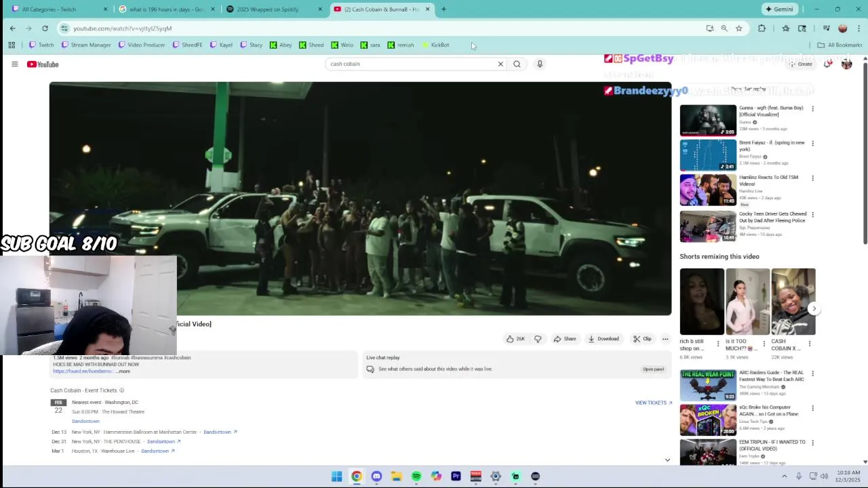This screenshot has width=868, height=488.
Task: Download the video
Action: pos(604,339)
